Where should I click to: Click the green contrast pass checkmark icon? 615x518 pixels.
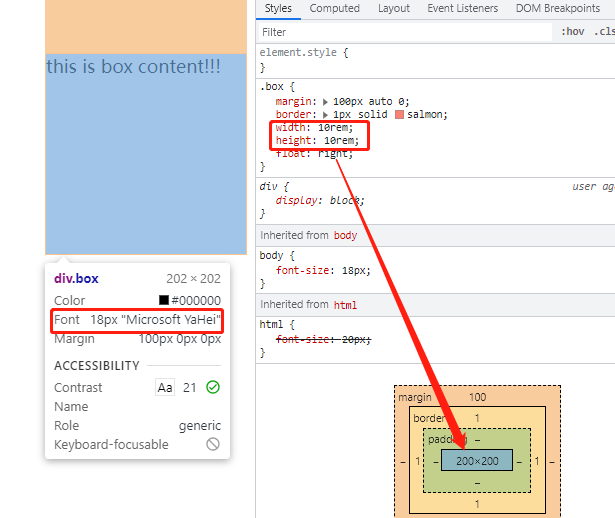(x=213, y=387)
